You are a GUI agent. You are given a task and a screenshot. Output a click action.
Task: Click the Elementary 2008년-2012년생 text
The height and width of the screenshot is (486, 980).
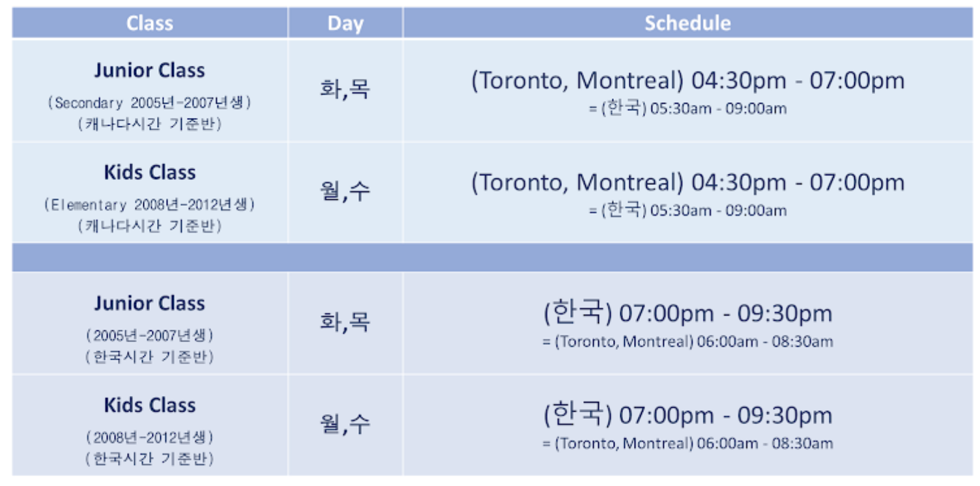tap(150, 205)
